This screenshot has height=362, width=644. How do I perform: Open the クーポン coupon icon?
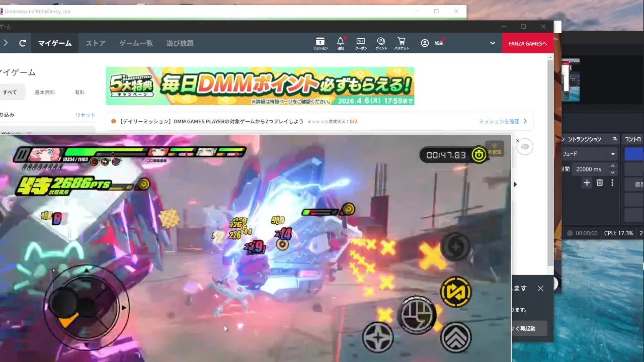(x=361, y=43)
